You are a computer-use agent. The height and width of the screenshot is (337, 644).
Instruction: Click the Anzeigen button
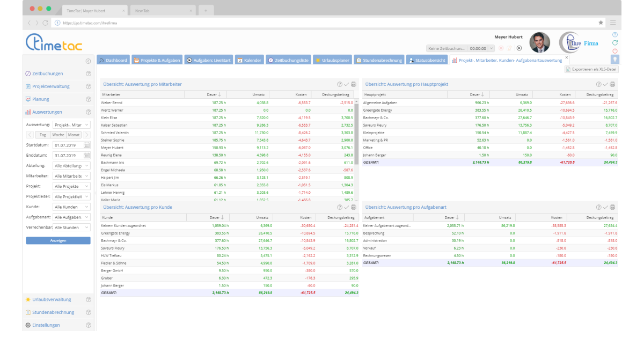58,241
